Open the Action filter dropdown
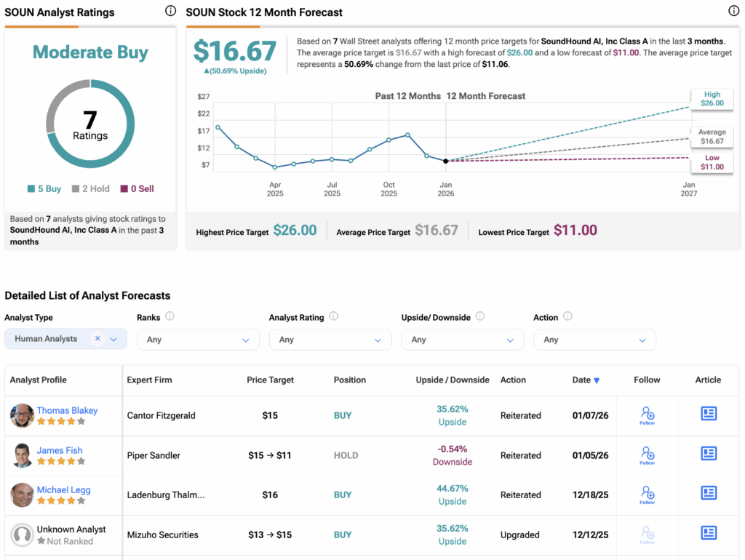The height and width of the screenshot is (560, 745). (594, 340)
